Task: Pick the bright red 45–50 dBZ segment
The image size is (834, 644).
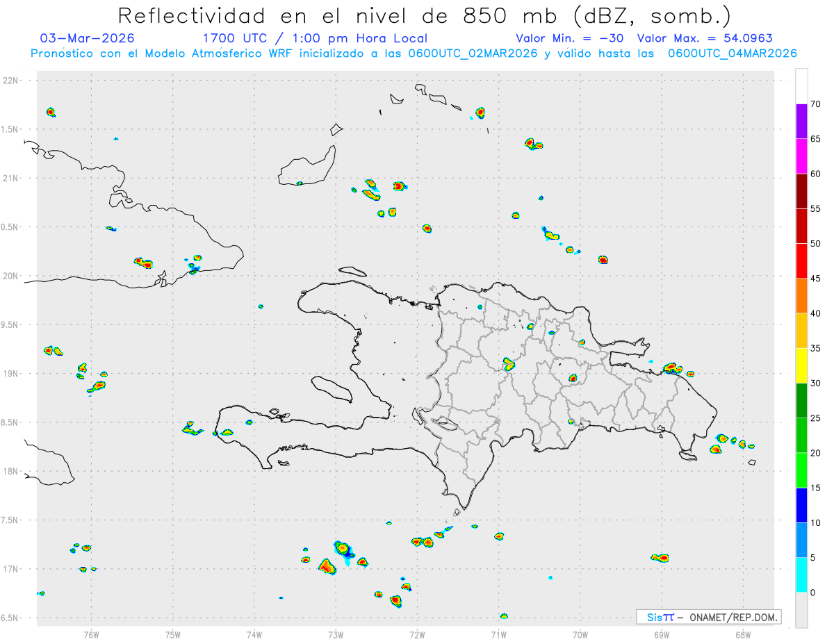Action: (x=801, y=261)
